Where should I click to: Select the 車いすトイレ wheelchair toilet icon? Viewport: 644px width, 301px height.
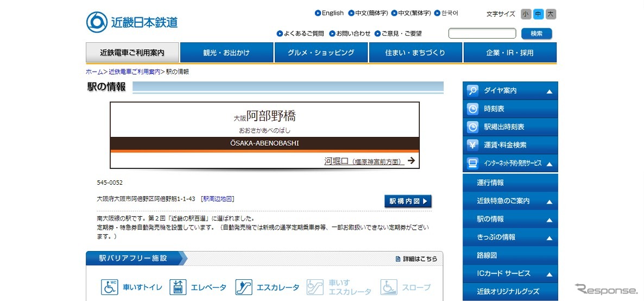pos(110,287)
